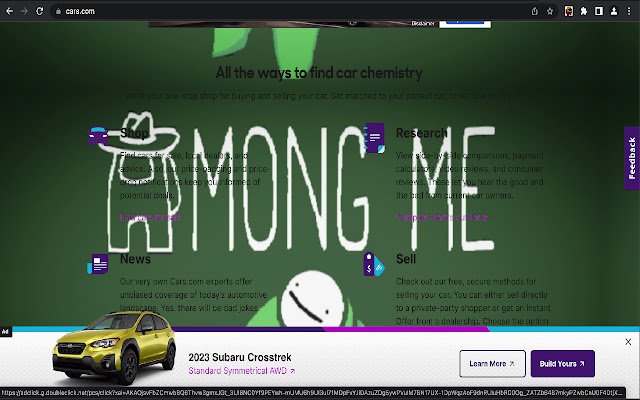Click the 2023 Subaru Crosstrek title
The image size is (640, 400).
[240, 357]
